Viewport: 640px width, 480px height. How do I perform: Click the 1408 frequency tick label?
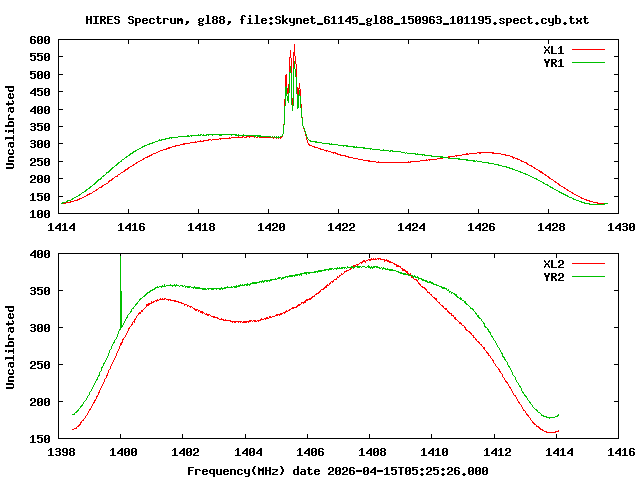pyautogui.click(x=372, y=452)
